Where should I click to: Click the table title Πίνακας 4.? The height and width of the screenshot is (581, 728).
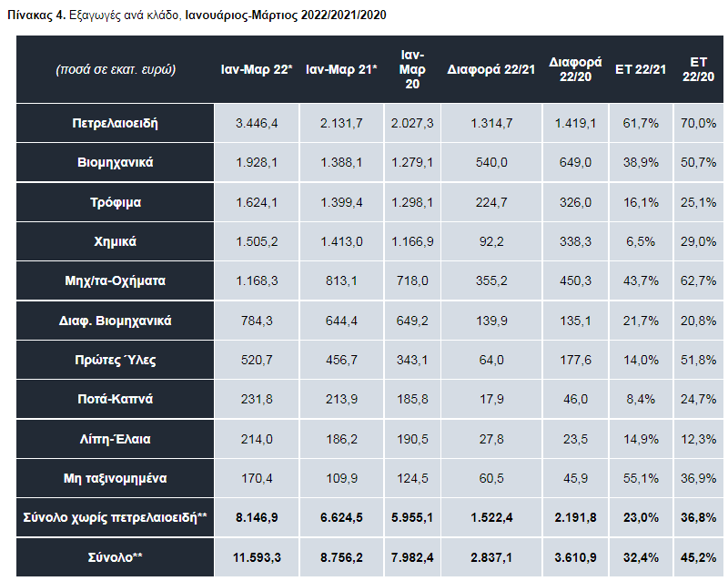coord(41,16)
